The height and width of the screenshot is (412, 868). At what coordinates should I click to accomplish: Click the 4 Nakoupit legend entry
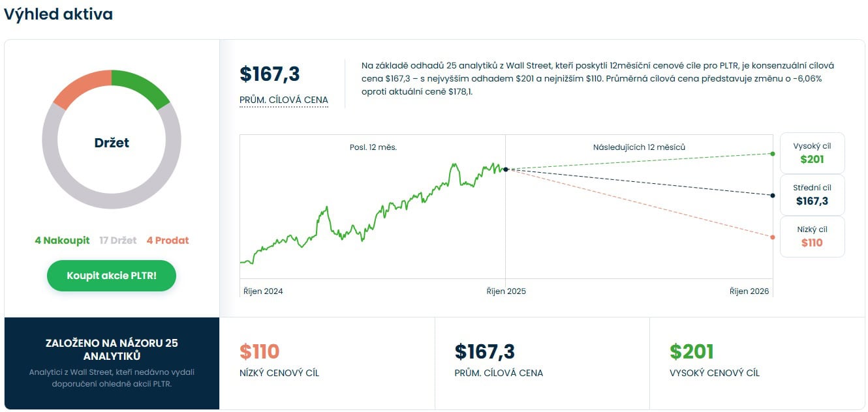coord(62,241)
